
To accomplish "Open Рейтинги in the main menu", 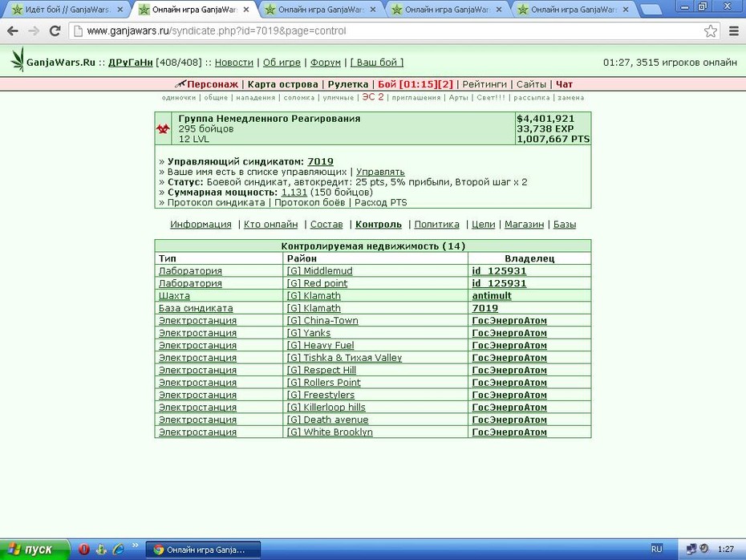I will tap(484, 84).
